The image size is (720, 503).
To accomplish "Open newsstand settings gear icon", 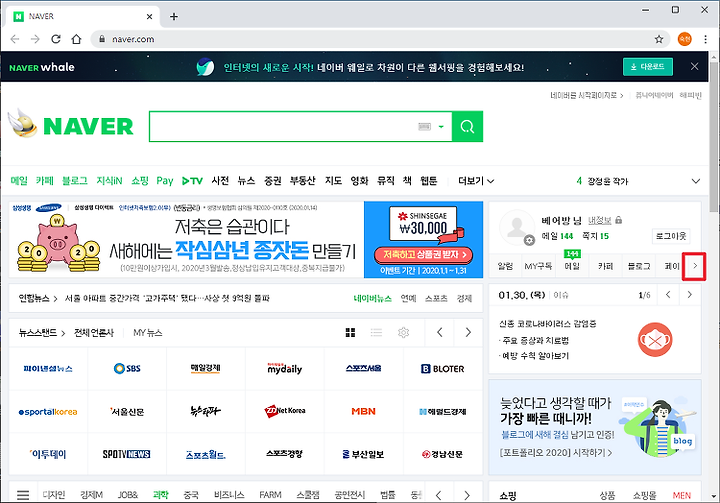I will click(x=403, y=333).
